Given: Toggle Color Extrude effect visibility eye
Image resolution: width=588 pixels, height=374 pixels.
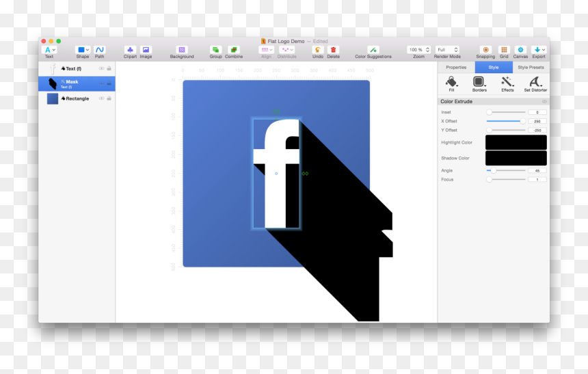Looking at the screenshot, I should [x=544, y=102].
